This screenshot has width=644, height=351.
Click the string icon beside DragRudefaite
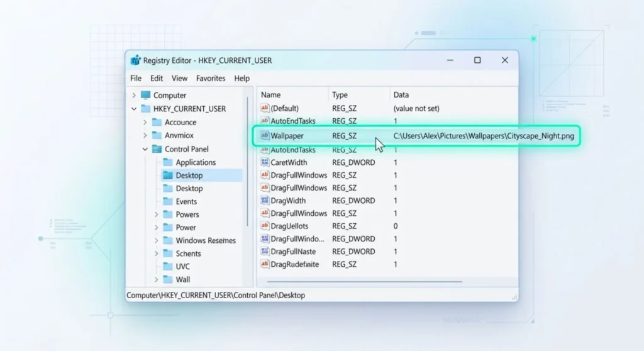click(x=265, y=264)
